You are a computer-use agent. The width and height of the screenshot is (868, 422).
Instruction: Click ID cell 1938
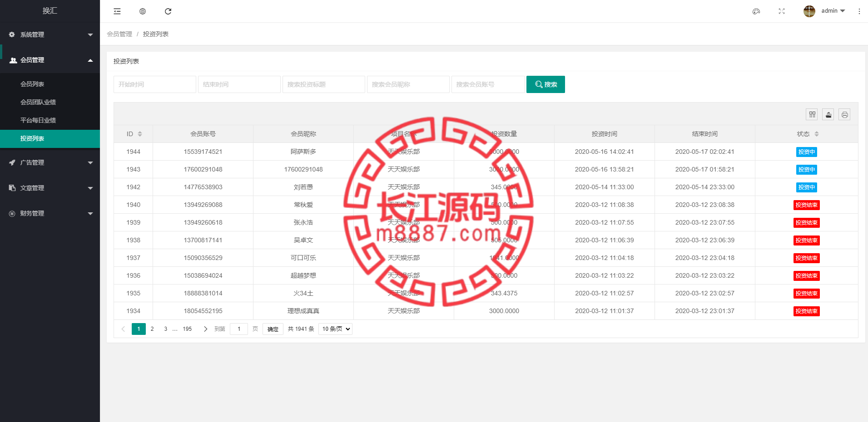(x=134, y=240)
